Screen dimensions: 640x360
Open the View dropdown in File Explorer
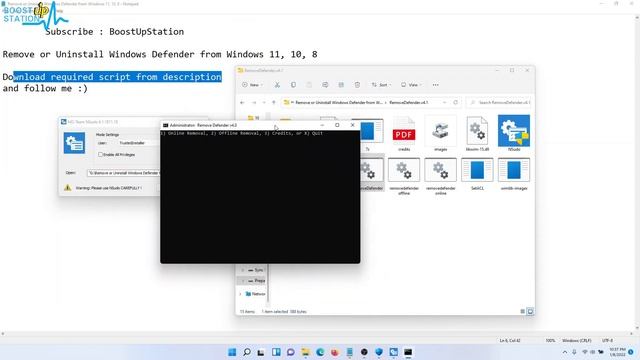pos(411,85)
